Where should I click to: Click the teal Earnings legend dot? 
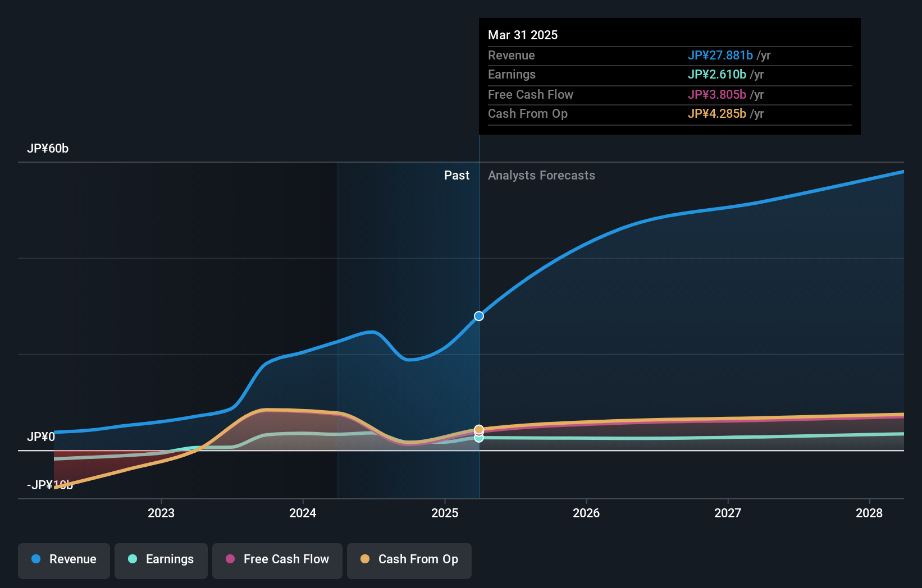click(132, 559)
